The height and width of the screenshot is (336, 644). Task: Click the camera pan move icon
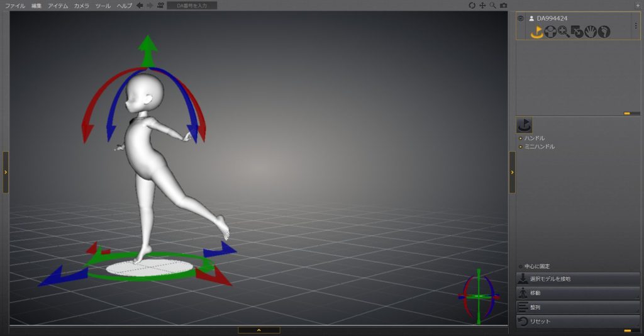[x=483, y=6]
